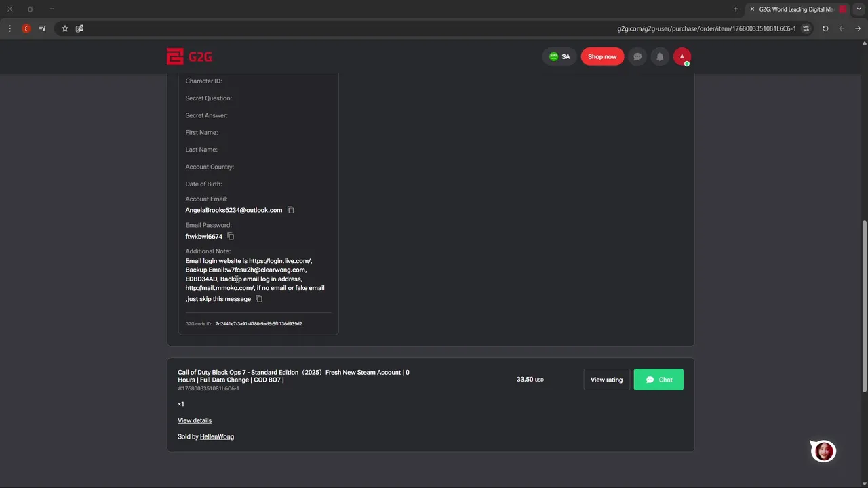The image size is (868, 488).
Task: Click the 33.50 USD price
Action: point(530,380)
